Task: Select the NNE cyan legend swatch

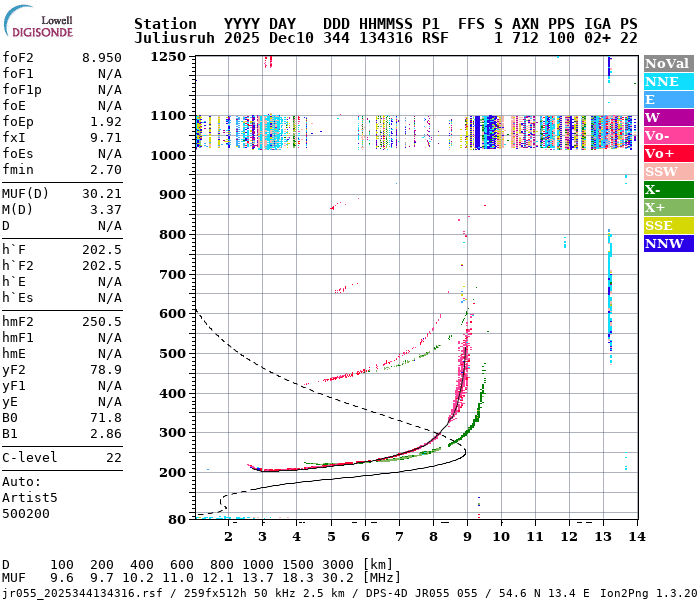Action: pyautogui.click(x=668, y=81)
